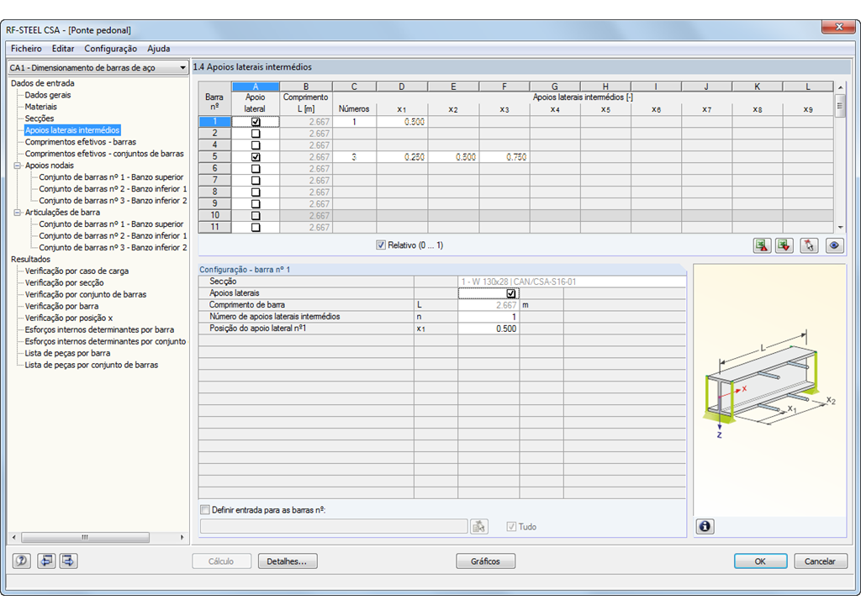
Task: Collapse the Articulações de barra node
Action: coord(17,212)
